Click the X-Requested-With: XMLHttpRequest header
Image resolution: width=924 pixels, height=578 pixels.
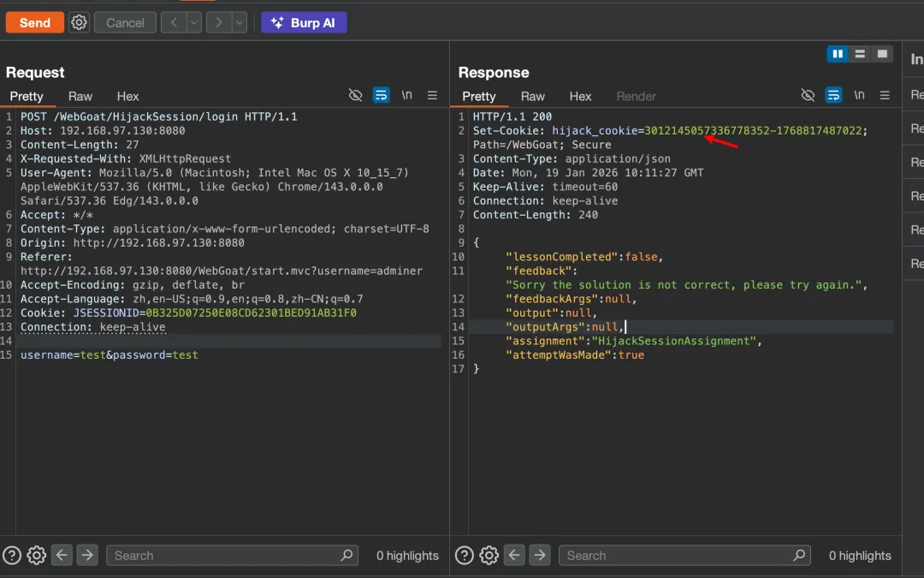(126, 159)
